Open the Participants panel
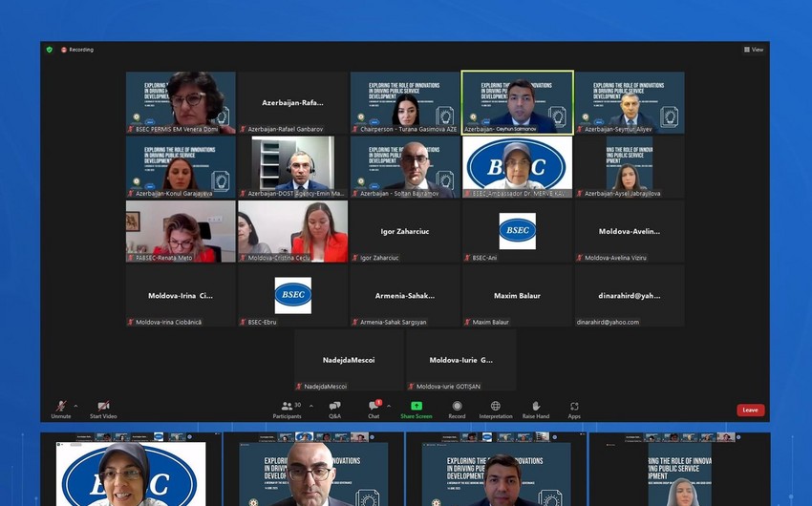The width and height of the screenshot is (812, 506). (287, 407)
